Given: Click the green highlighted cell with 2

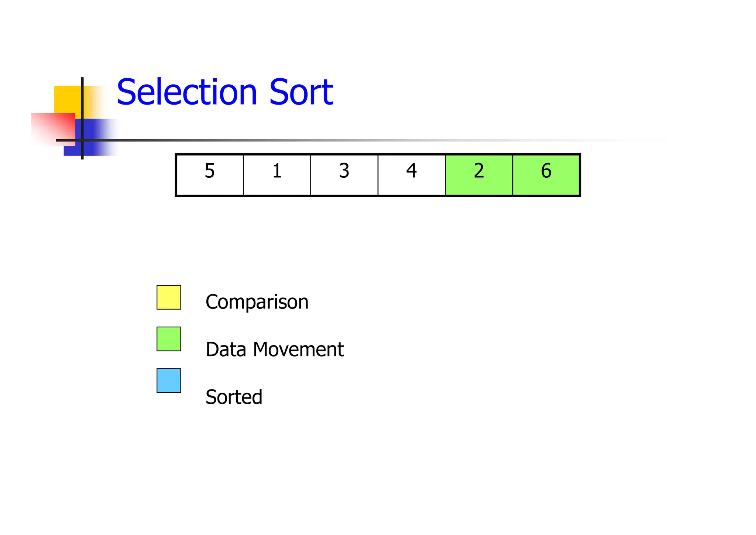Looking at the screenshot, I should click(x=479, y=175).
